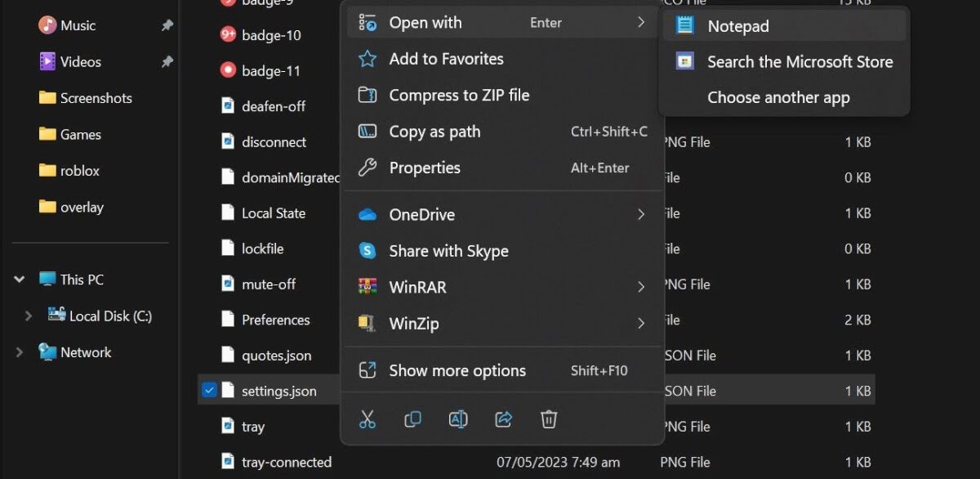Image resolution: width=980 pixels, height=479 pixels.
Task: Click the Microsoft Store icon
Action: (684, 61)
